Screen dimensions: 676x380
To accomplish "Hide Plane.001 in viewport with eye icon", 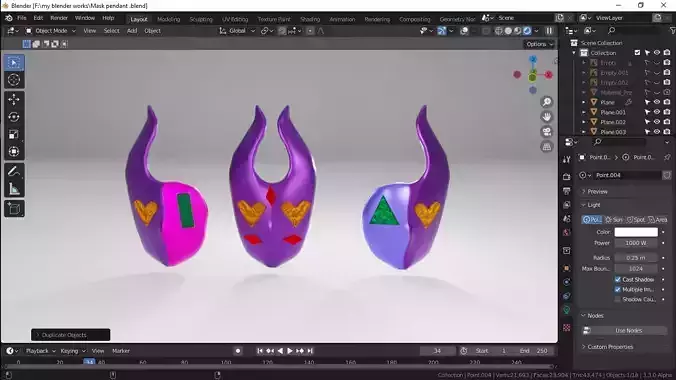I will pos(657,112).
